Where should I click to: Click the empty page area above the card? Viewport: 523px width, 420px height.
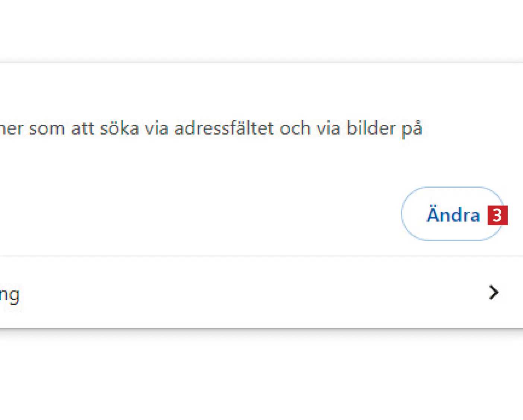(261, 30)
